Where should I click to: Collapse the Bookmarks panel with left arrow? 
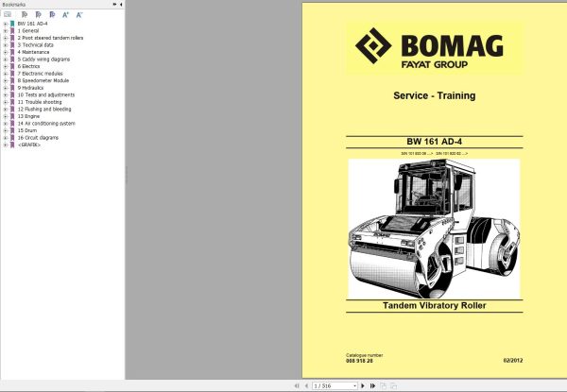coord(121,5)
